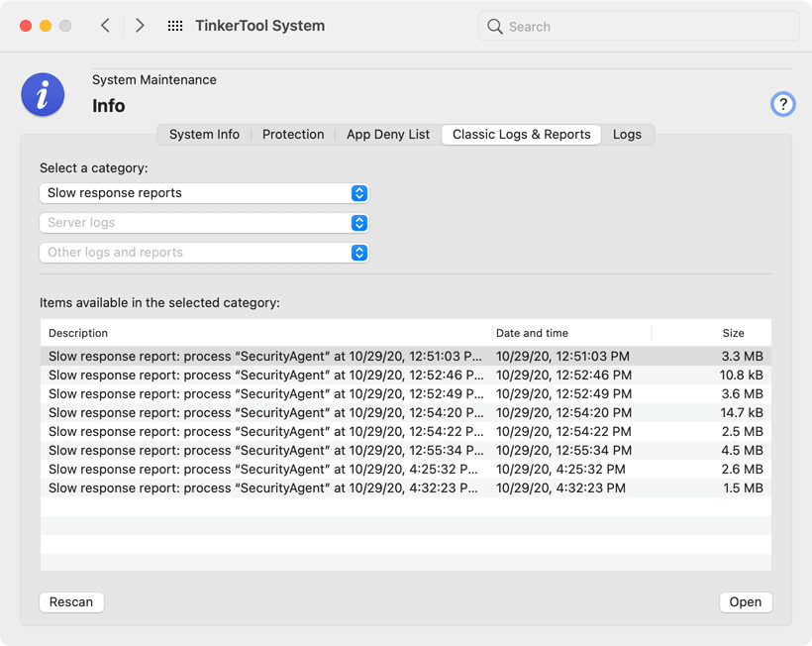
Task: Sort by the Description column header
Action: (x=266, y=333)
